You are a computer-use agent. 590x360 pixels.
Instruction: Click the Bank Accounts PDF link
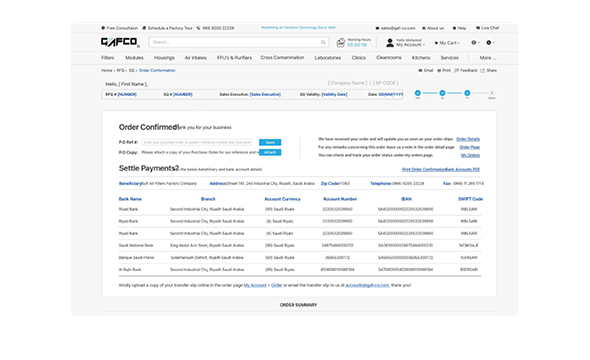point(462,169)
